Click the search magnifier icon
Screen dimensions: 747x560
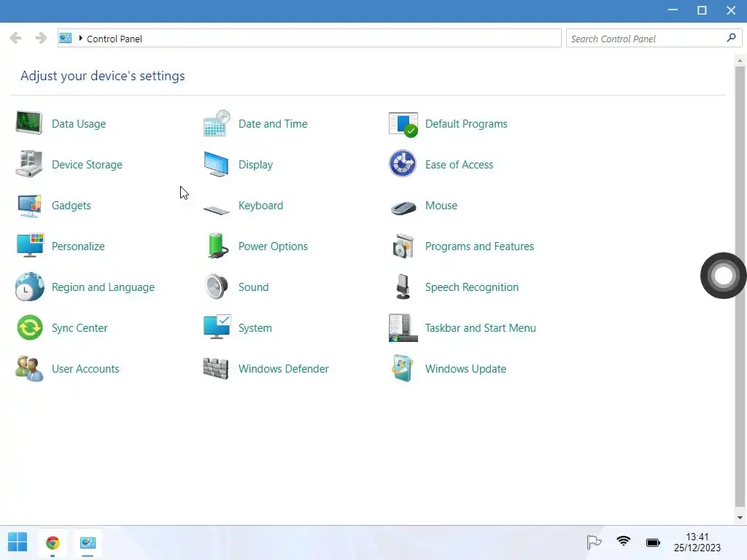point(731,38)
